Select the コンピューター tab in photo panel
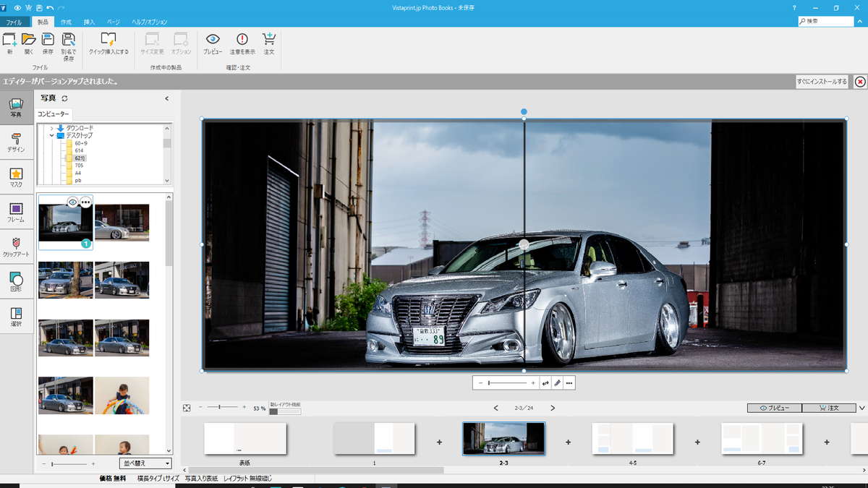The height and width of the screenshot is (488, 868). click(54, 114)
